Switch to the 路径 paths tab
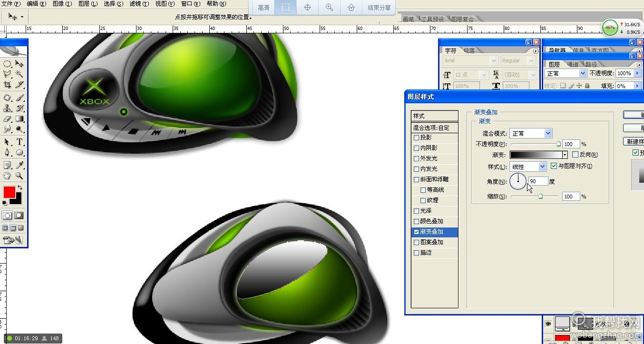 pyautogui.click(x=591, y=64)
